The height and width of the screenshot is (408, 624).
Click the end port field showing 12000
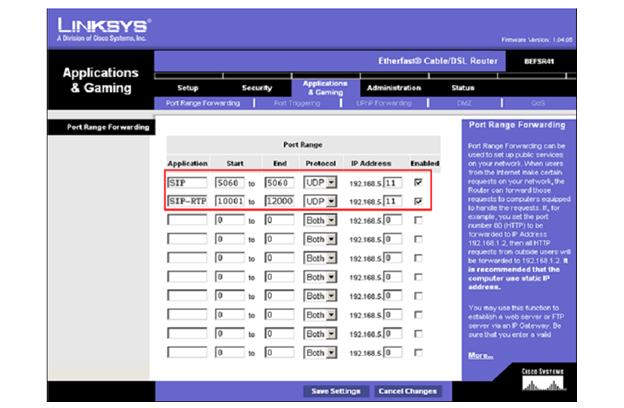pyautogui.click(x=279, y=201)
